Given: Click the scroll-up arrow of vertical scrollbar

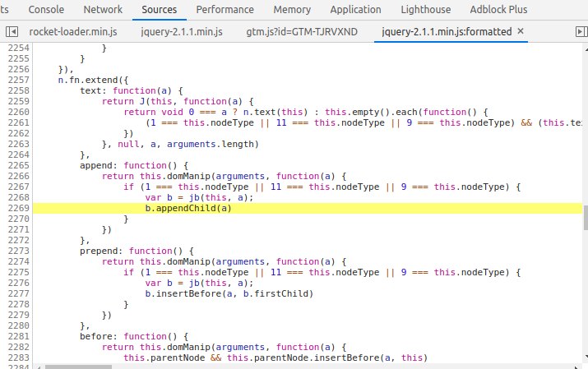Looking at the screenshot, I should pyautogui.click(x=586, y=49).
